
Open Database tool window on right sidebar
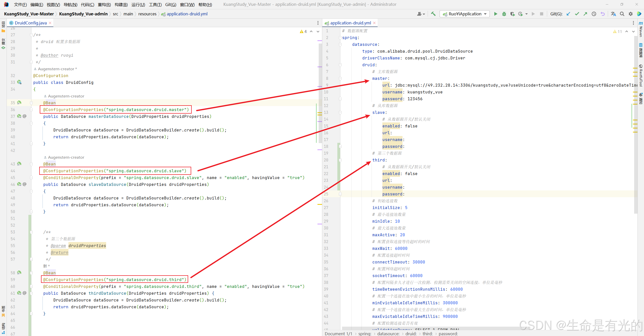641,50
